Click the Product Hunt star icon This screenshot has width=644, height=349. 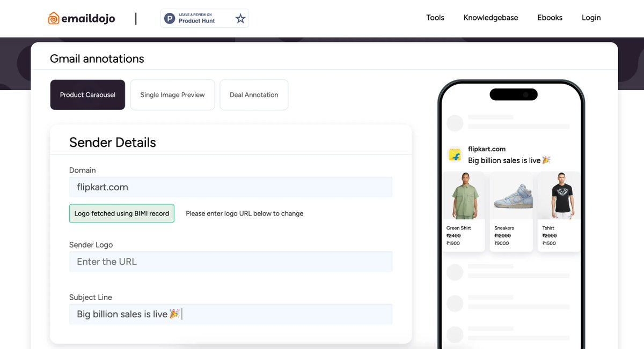(240, 19)
